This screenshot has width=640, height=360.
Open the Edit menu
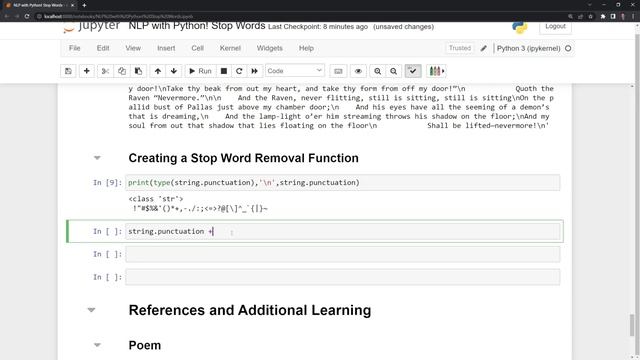[x=103, y=48]
